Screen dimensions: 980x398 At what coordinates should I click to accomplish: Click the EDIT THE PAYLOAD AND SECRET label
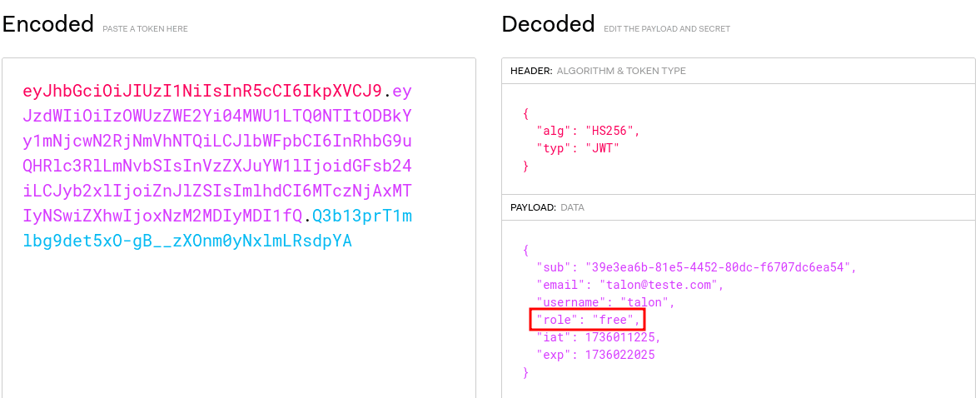(x=667, y=29)
